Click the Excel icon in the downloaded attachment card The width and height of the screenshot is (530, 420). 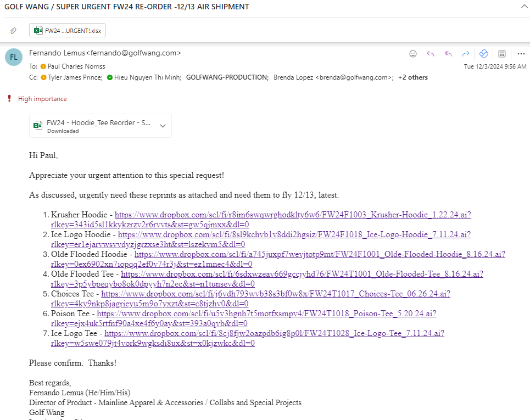click(x=38, y=125)
